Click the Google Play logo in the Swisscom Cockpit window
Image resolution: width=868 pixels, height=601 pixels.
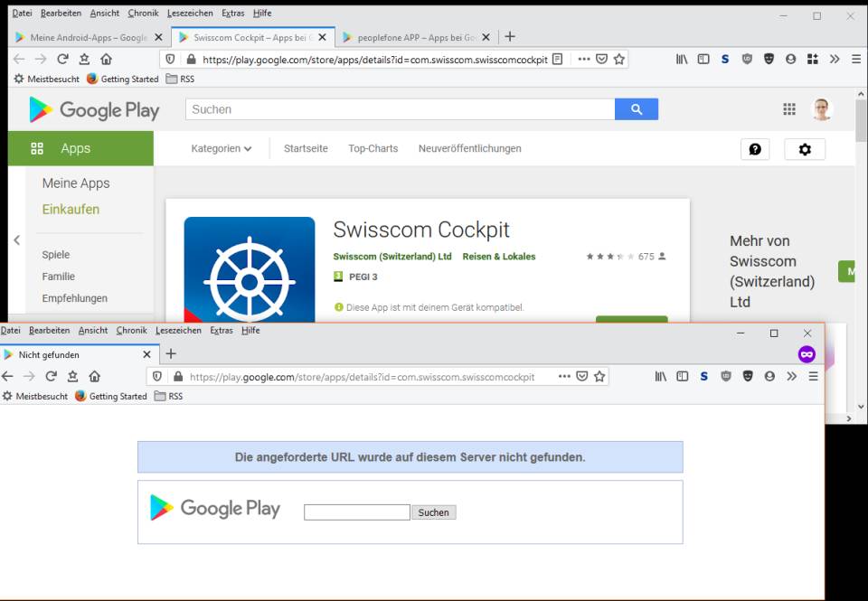(94, 109)
